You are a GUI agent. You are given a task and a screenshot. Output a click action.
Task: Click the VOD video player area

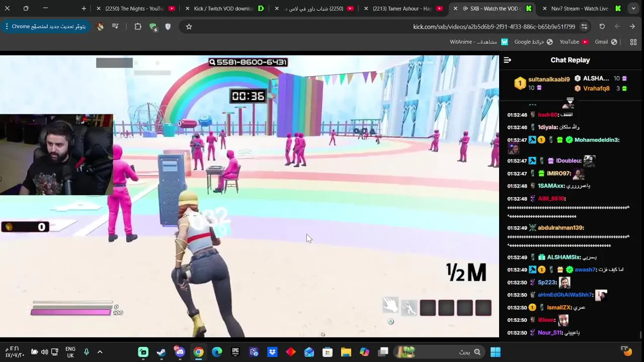point(250,196)
